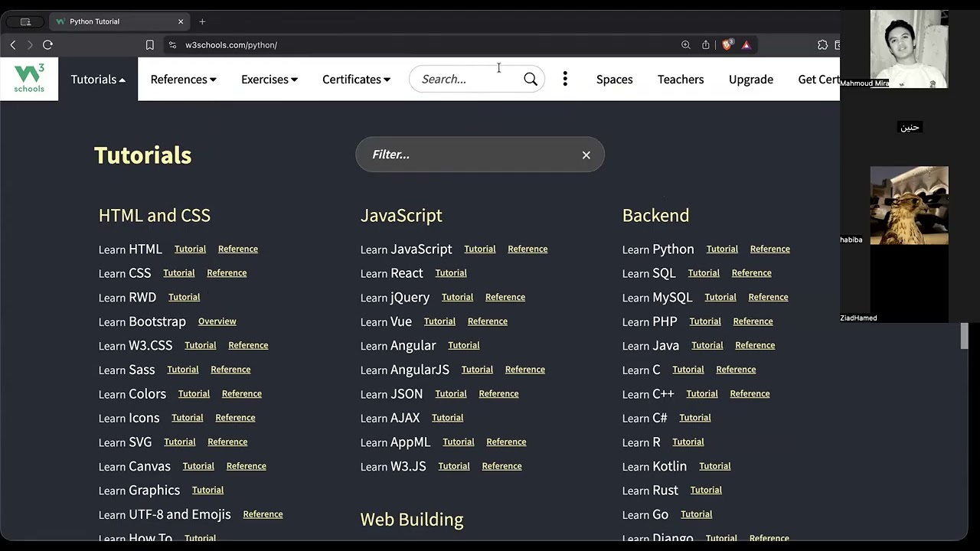This screenshot has width=980, height=551.
Task: Open the Learn Go Tutorial link
Action: click(697, 514)
